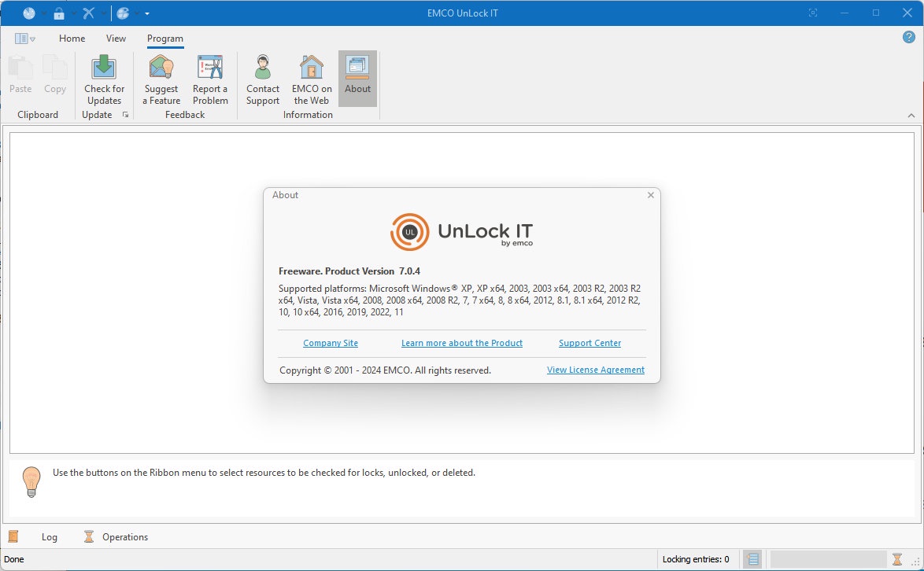Click the check-locks disc icon in title bar
Viewport: 924px width, 571px height.
pyautogui.click(x=29, y=13)
